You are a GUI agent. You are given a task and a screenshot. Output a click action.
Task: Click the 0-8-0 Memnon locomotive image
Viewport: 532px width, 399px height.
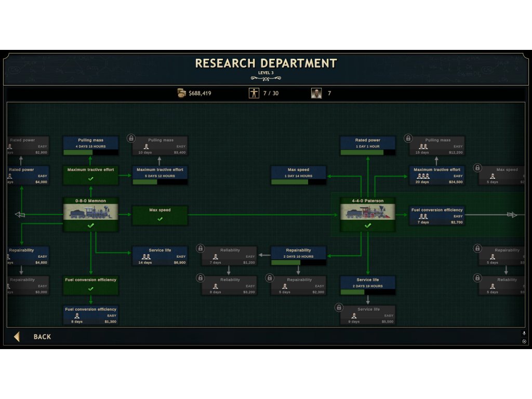(x=91, y=212)
